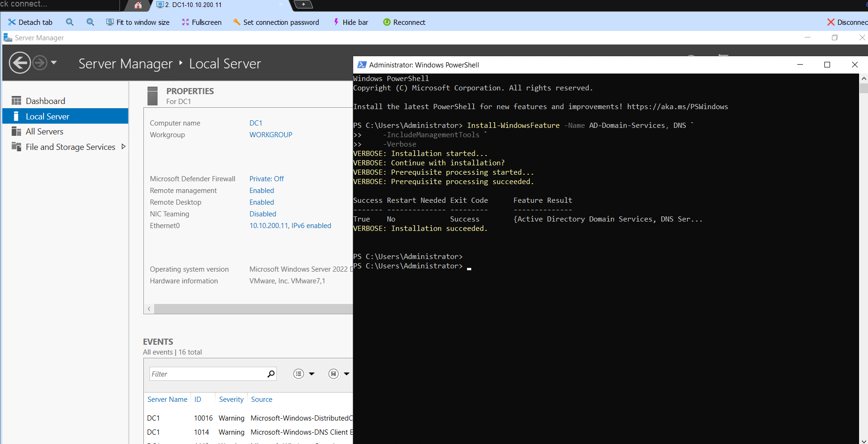Click the Dashboard sidebar icon
Screen dimensions: 868x444
pos(16,101)
